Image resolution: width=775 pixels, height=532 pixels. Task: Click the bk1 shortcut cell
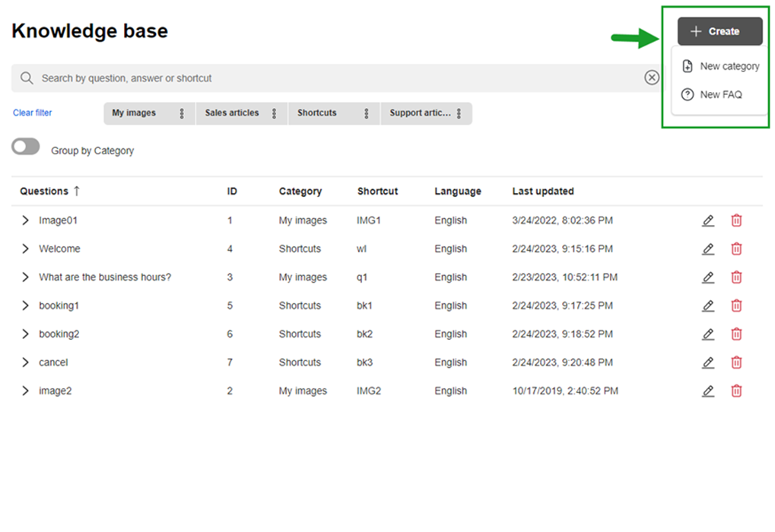pos(364,306)
